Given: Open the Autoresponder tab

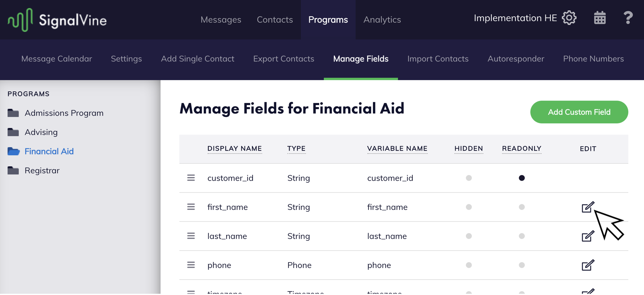Looking at the screenshot, I should click(x=515, y=59).
